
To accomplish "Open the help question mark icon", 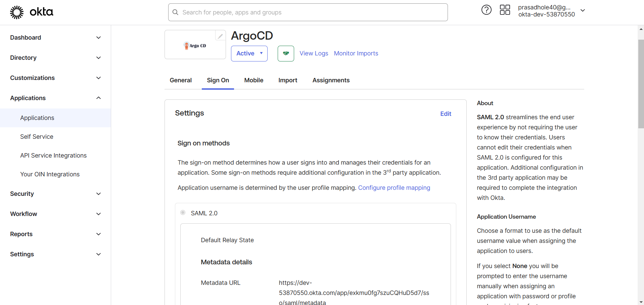I will pyautogui.click(x=486, y=10).
